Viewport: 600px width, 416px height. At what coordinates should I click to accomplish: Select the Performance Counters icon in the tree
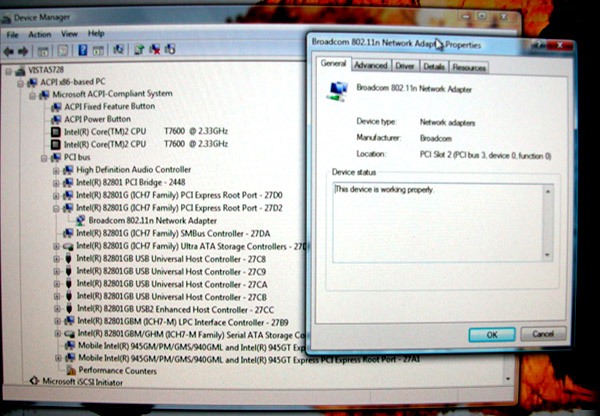click(x=71, y=370)
